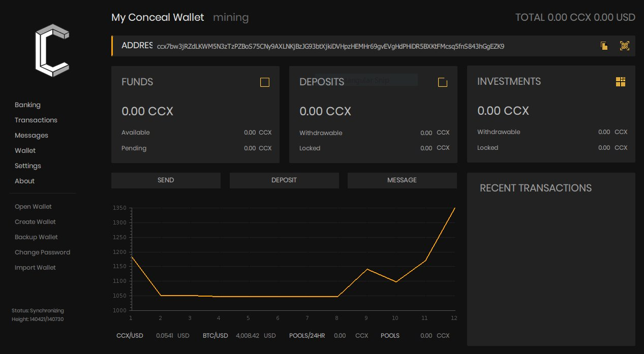Open Messages from the sidebar
This screenshot has width=644, height=354.
pyautogui.click(x=32, y=135)
